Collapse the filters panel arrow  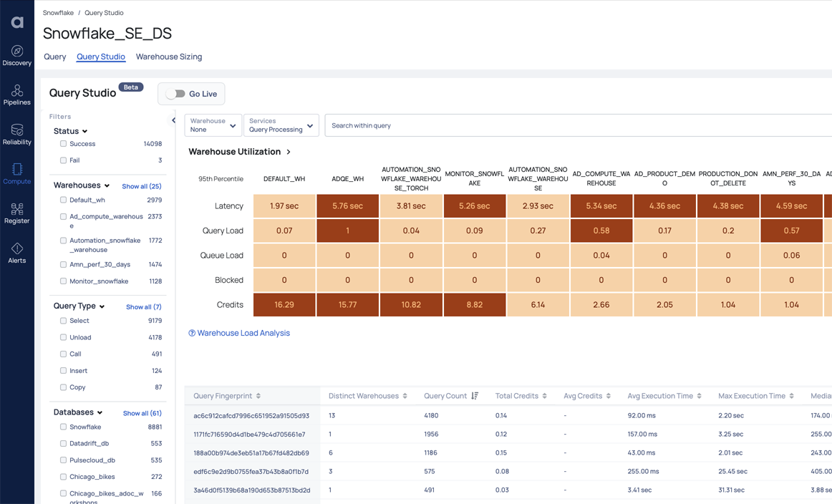pos(173,120)
